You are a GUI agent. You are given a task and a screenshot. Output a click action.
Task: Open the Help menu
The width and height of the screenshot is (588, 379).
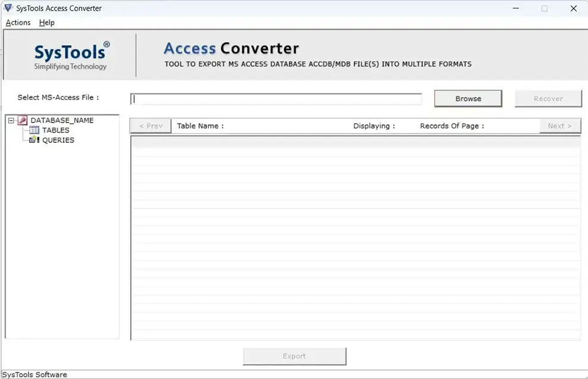click(x=46, y=23)
